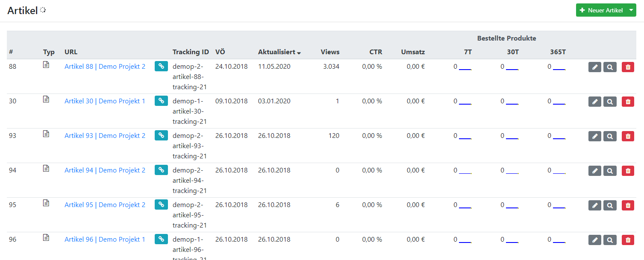The height and width of the screenshot is (260, 644).
Task: Click the Bestellte Produkte group header
Action: 506,38
